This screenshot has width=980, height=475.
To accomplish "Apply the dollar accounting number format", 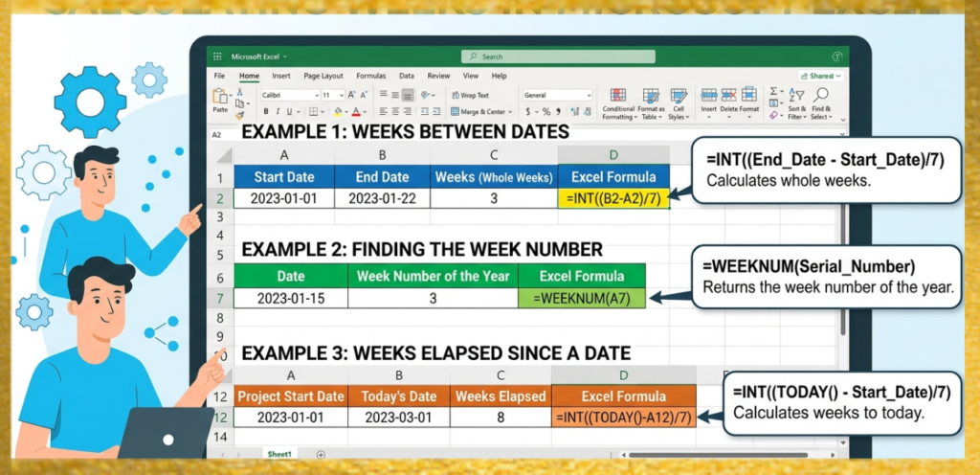I will 528,111.
